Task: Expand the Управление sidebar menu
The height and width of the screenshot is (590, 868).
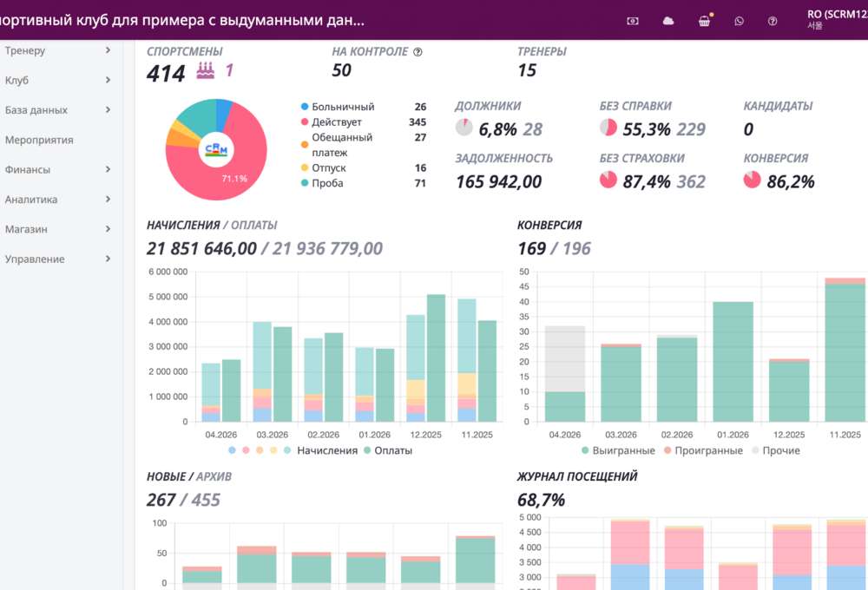Action: coord(57,259)
